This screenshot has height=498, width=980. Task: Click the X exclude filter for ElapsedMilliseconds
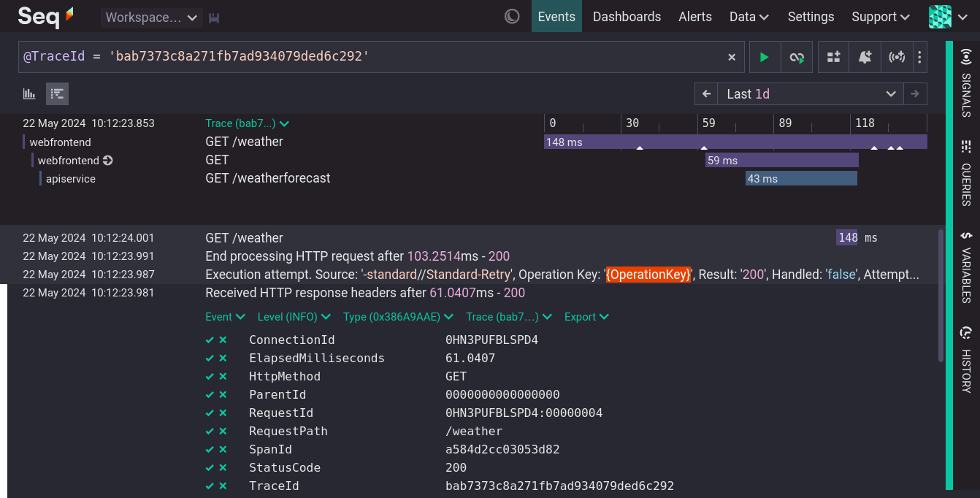tap(223, 359)
